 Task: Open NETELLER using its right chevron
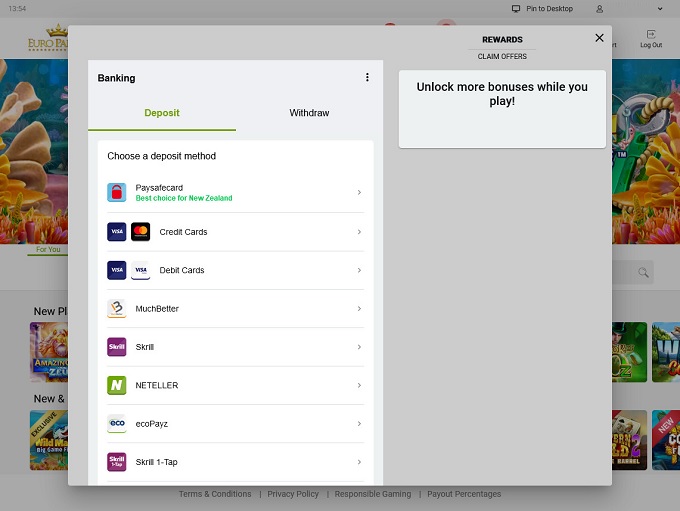(359, 385)
